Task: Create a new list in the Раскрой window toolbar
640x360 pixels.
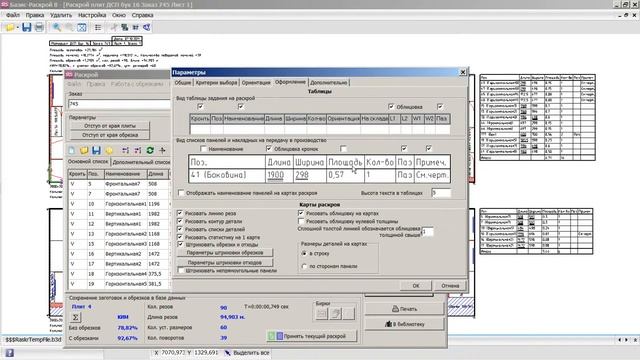Action: 72,150
